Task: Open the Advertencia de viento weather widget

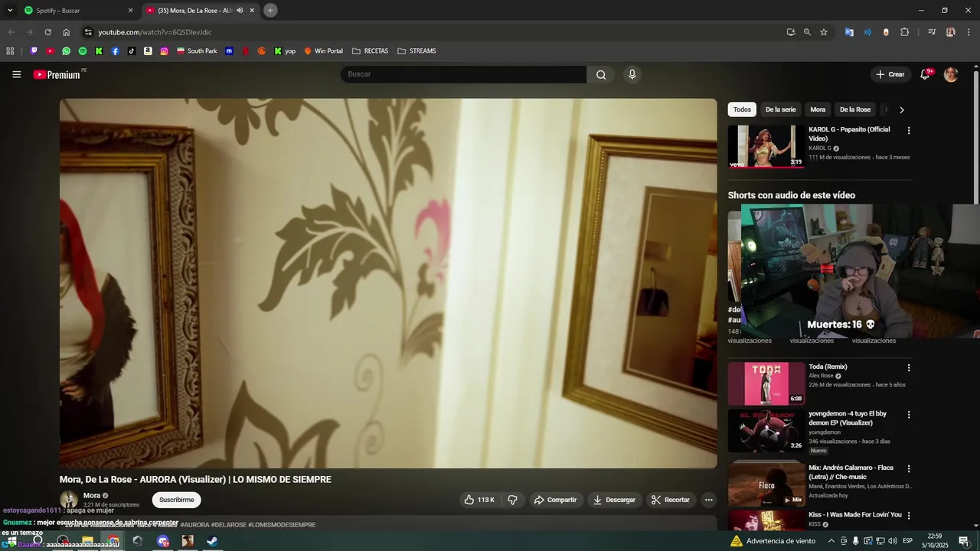Action: [773, 541]
